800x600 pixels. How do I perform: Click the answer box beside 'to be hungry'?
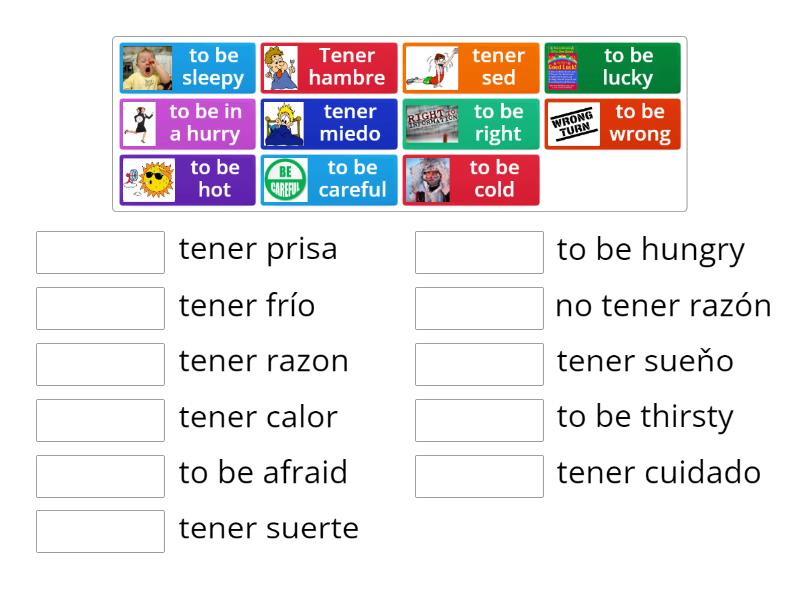[x=479, y=253]
